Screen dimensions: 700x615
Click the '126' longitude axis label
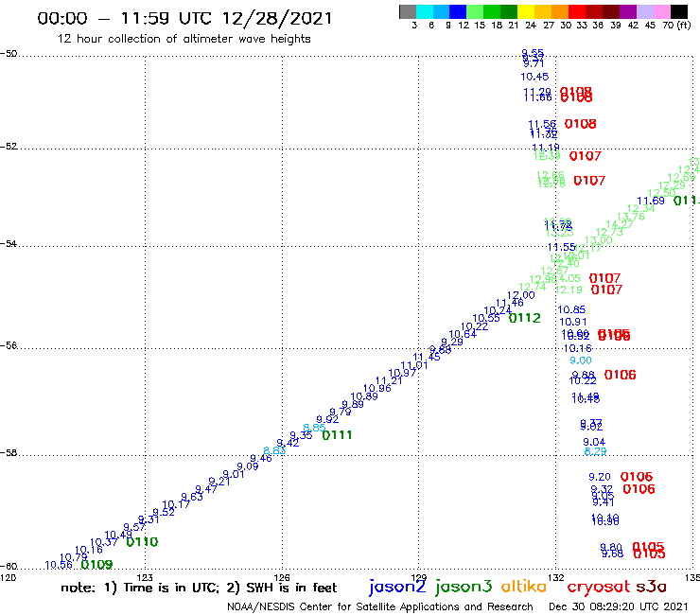282,577
